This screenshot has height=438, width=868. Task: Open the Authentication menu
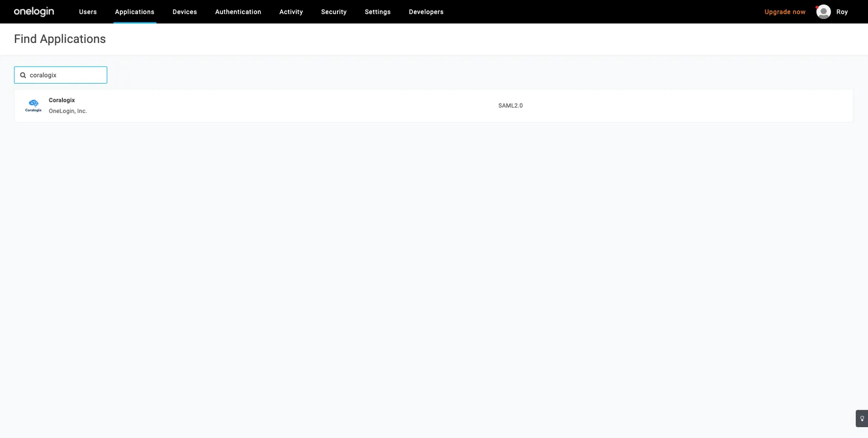click(x=238, y=12)
